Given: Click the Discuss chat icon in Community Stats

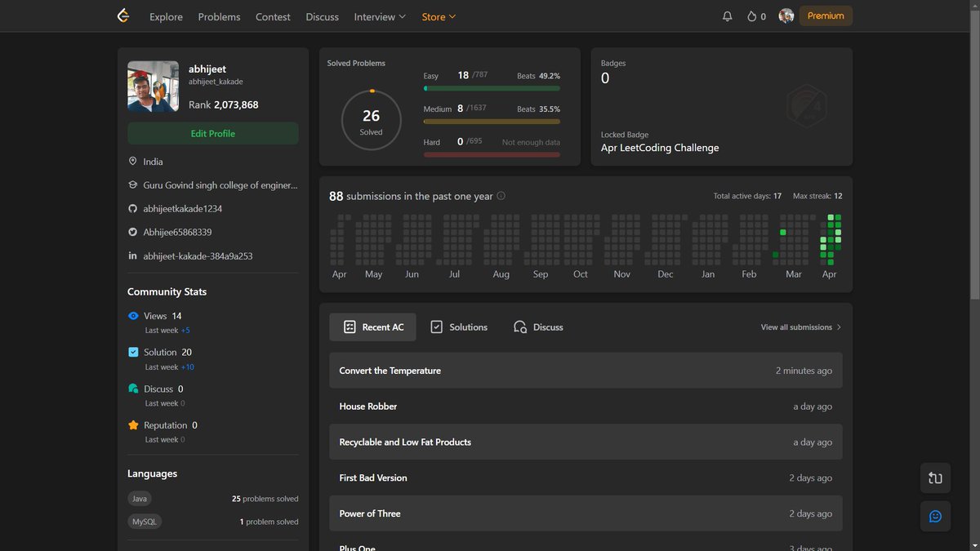Looking at the screenshot, I should pos(133,389).
